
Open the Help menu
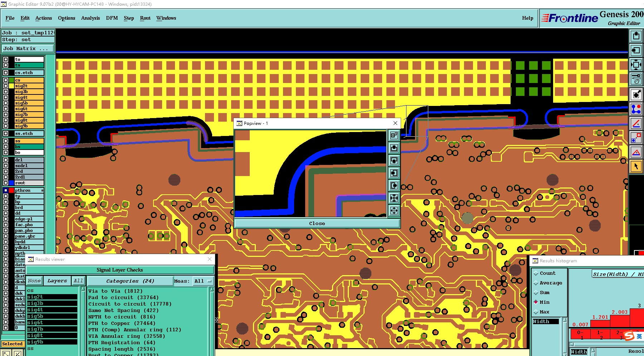[x=528, y=18]
